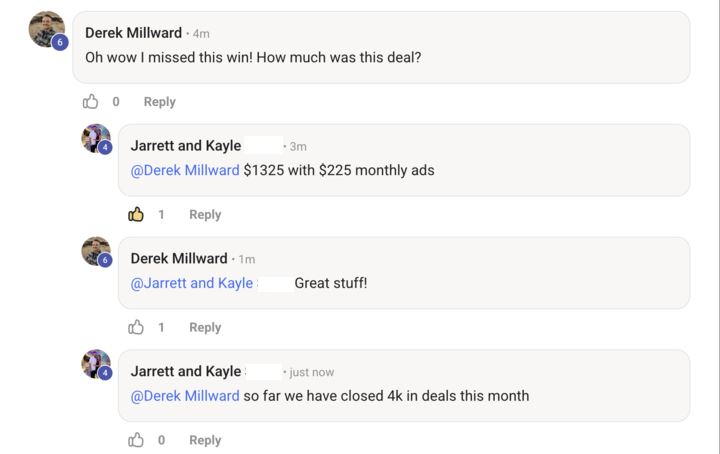This screenshot has height=454, width=720.
Task: Reply to the "Great stuff!" comment
Action: tap(205, 327)
